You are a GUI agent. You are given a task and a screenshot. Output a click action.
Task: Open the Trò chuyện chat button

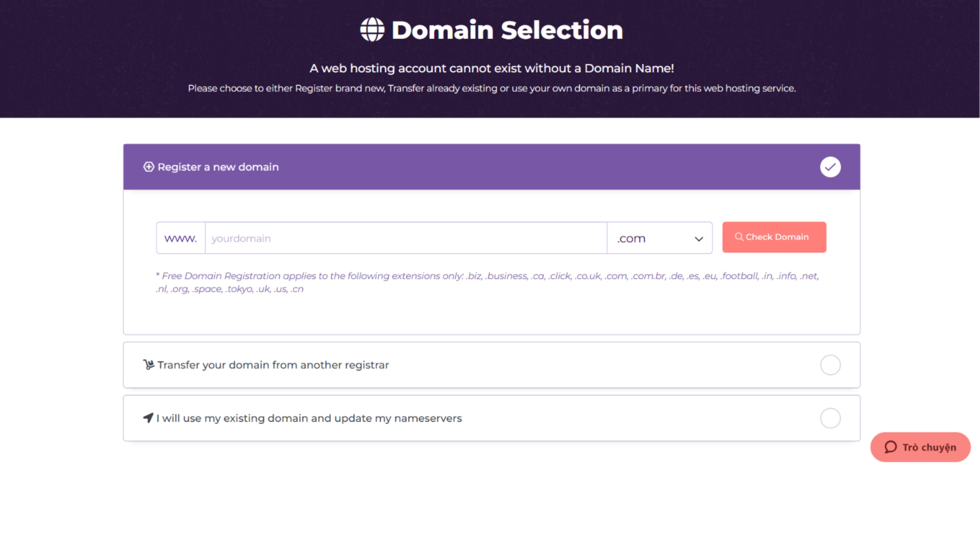(x=920, y=447)
